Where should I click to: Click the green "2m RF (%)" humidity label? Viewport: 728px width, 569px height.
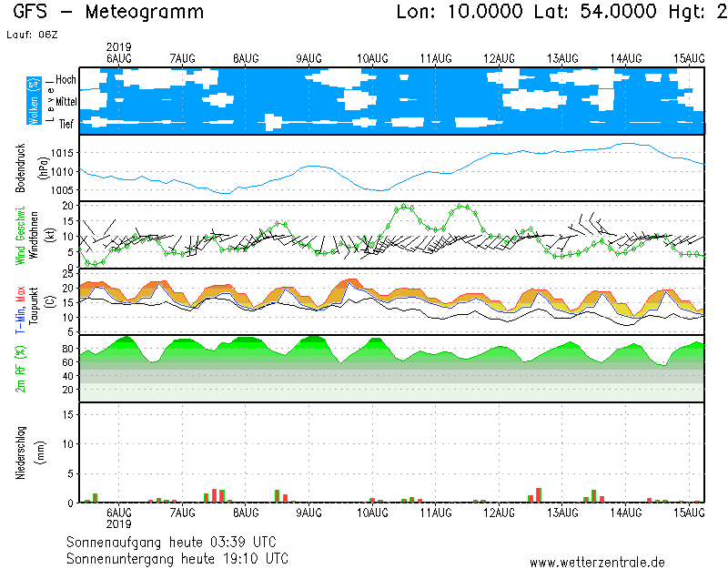point(19,369)
